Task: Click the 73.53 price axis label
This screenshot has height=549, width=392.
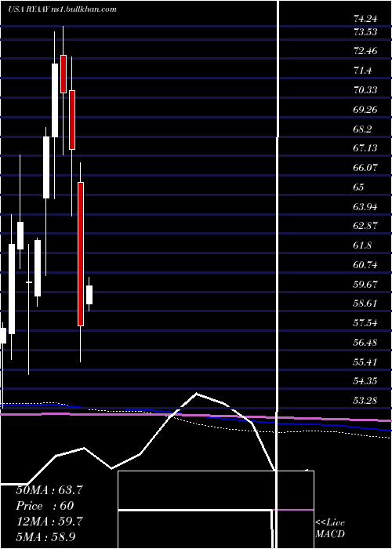Action: pos(366,32)
